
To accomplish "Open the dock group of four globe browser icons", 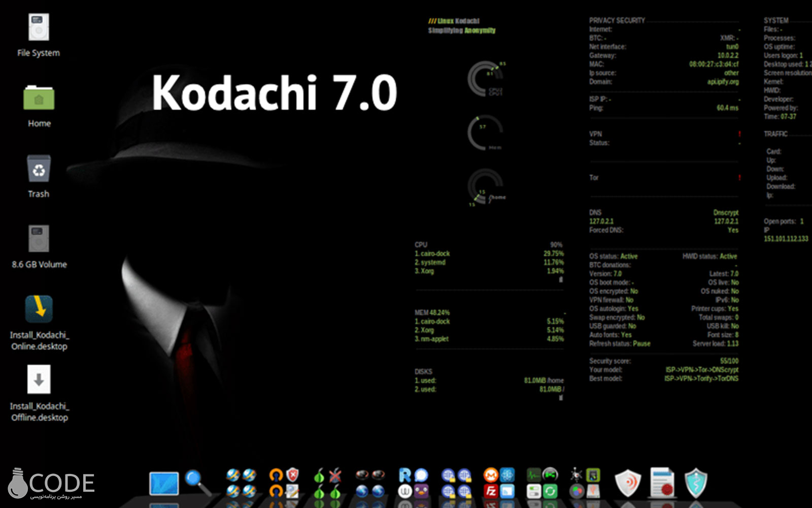I will coord(241,483).
